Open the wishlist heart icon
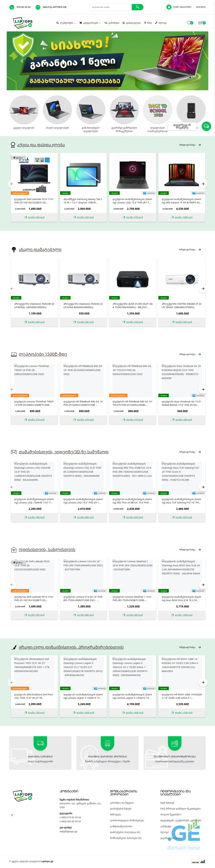The width and height of the screenshot is (215, 868). coord(189,23)
